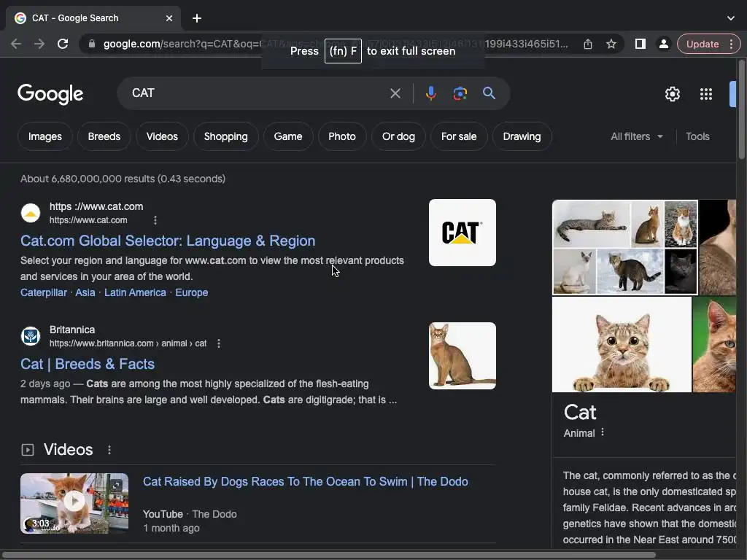This screenshot has width=747, height=560.
Task: Clear the search box with the X
Action: click(395, 93)
